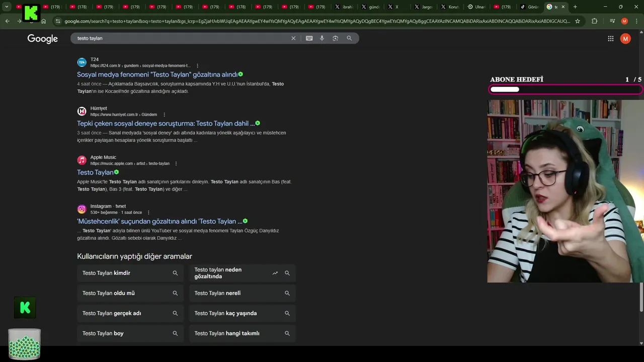Screen dimensions: 644x362
Task: Search 'Testo Taylan boy' suggestion
Action: (x=130, y=333)
